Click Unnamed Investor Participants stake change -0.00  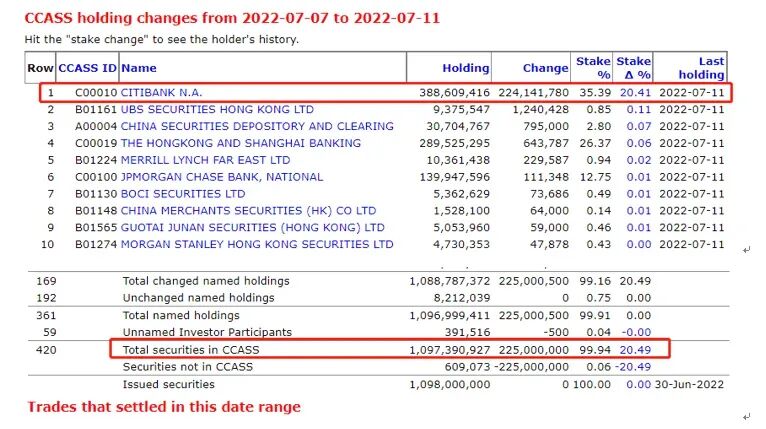point(636,332)
